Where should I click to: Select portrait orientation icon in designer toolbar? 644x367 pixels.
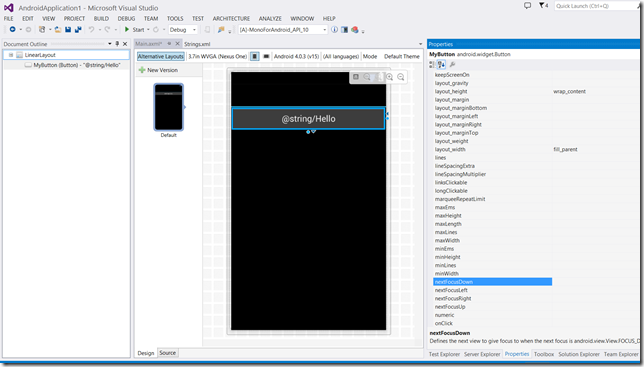pyautogui.click(x=255, y=56)
